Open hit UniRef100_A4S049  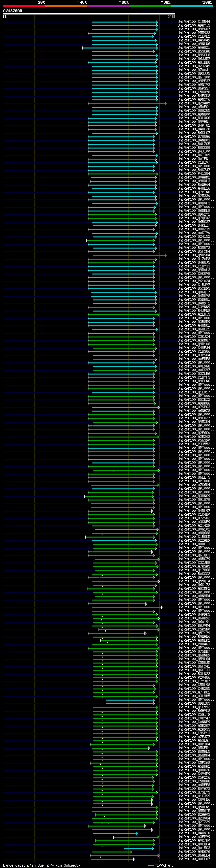(x=194, y=40)
